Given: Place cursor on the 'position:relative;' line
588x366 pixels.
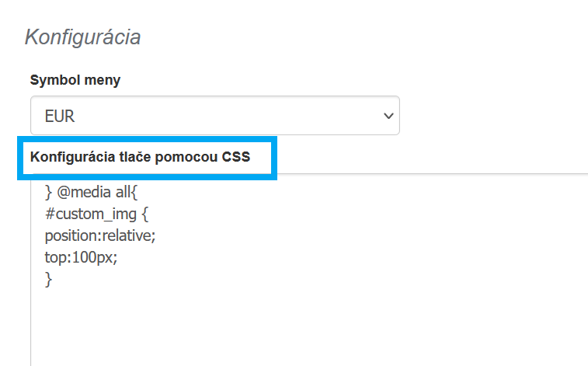Looking at the screenshot, I should click(100, 236).
